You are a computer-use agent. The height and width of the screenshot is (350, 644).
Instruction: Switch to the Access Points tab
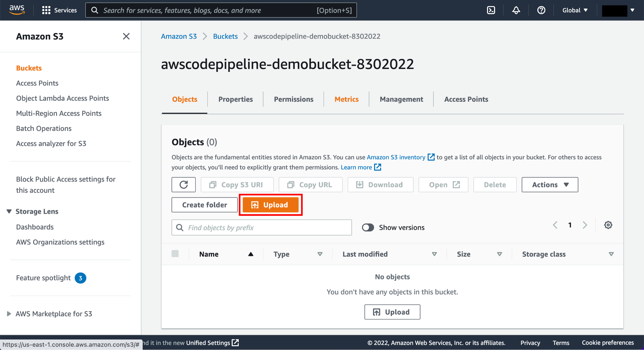pos(466,99)
